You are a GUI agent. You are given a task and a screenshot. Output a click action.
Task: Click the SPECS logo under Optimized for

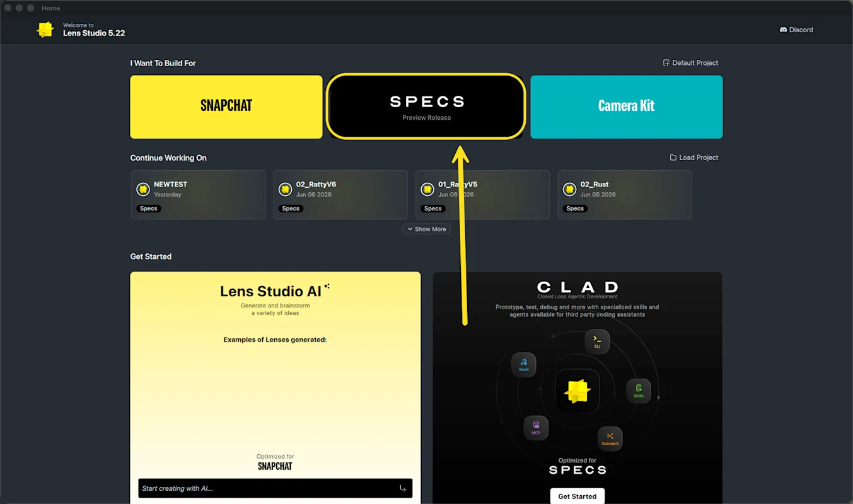point(577,470)
